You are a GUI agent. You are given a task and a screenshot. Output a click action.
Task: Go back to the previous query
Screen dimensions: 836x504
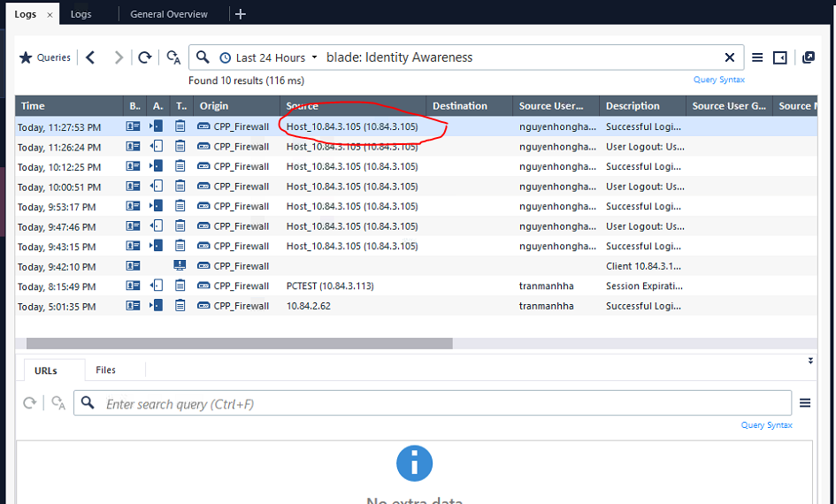[x=90, y=57]
